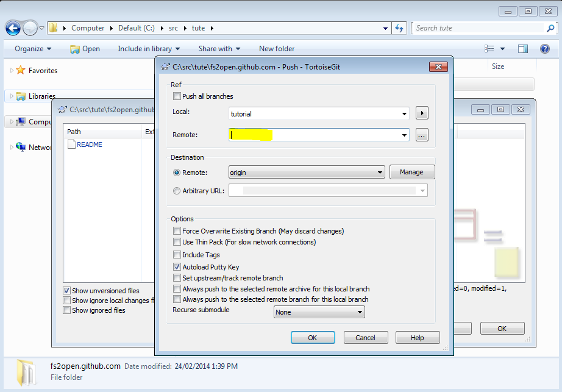Viewport: 562px width, 392px height.
Task: Click the change view icon in toolbar
Action: pos(489,49)
